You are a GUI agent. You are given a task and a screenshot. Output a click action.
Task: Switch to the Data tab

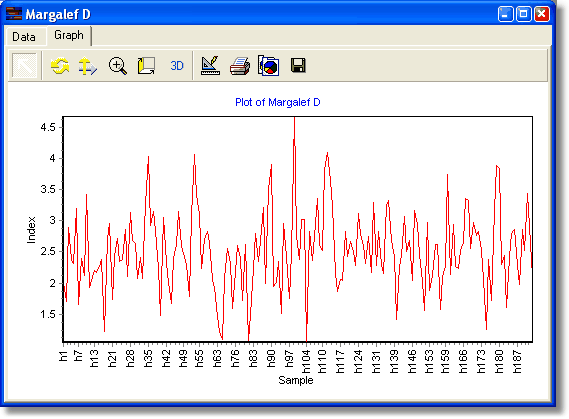pyautogui.click(x=24, y=37)
